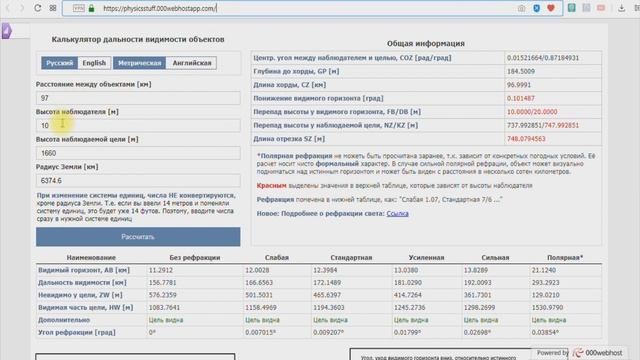The height and width of the screenshot is (360, 640).
Task: Click the target height field with 1660
Action: pyautogui.click(x=138, y=153)
